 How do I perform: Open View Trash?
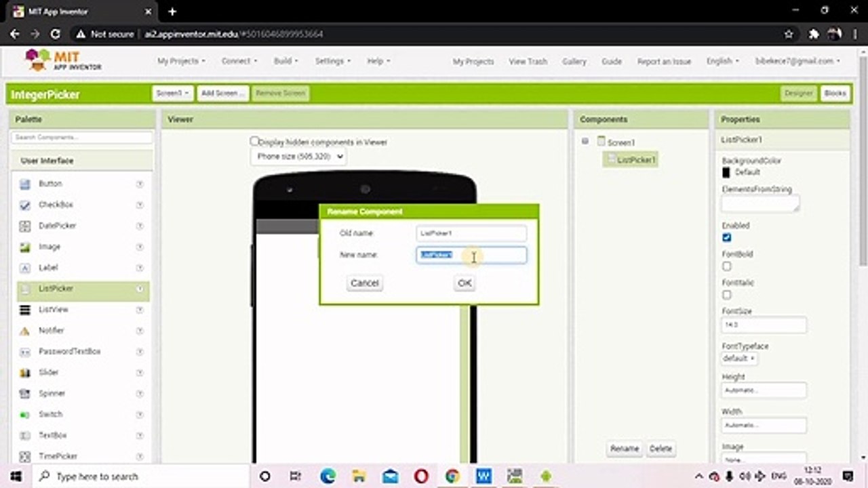[x=528, y=62]
